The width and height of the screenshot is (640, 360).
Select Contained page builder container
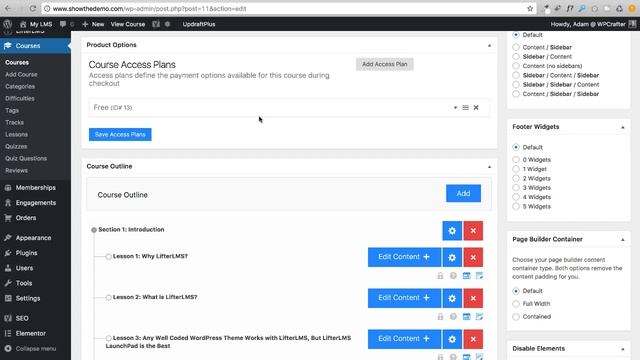pyautogui.click(x=516, y=317)
